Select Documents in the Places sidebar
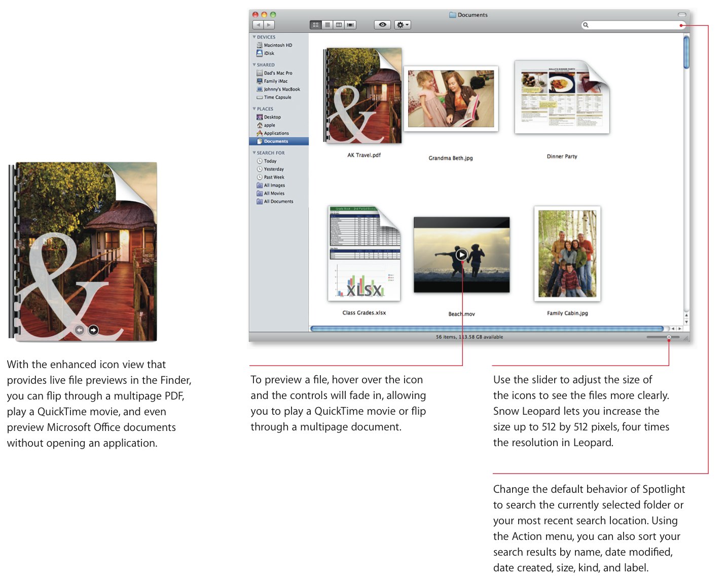The height and width of the screenshot is (581, 728). tap(276, 141)
